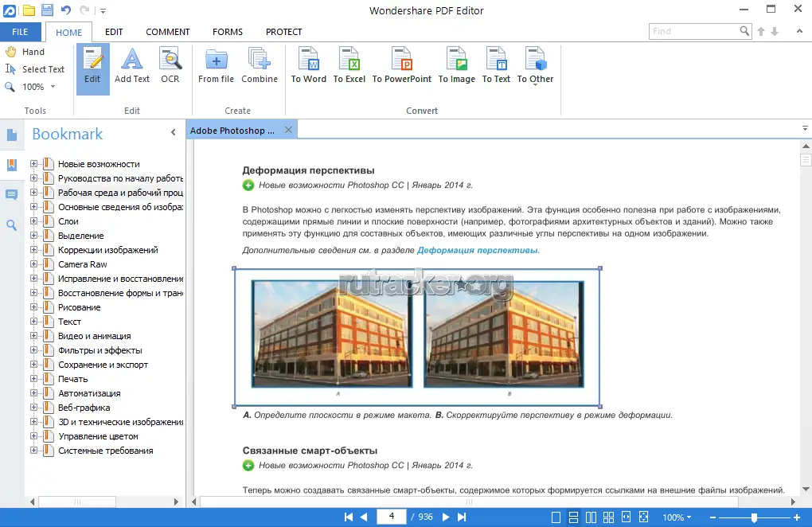Click the magnifier search icon in Find box

[744, 31]
